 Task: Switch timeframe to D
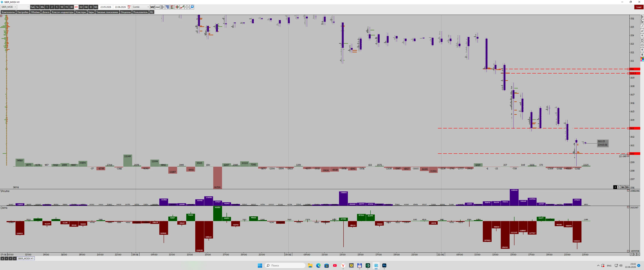click(91, 7)
